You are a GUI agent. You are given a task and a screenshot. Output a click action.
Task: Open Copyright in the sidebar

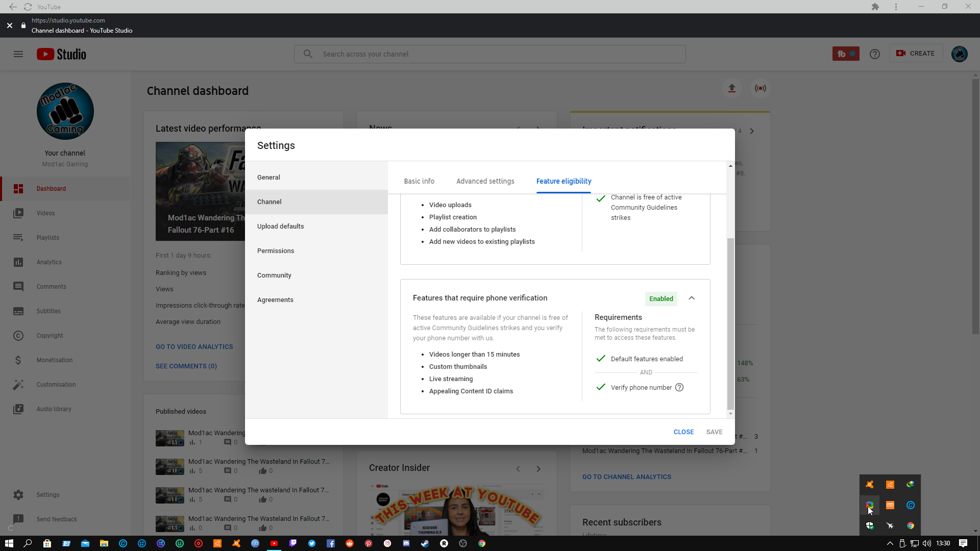65,336
